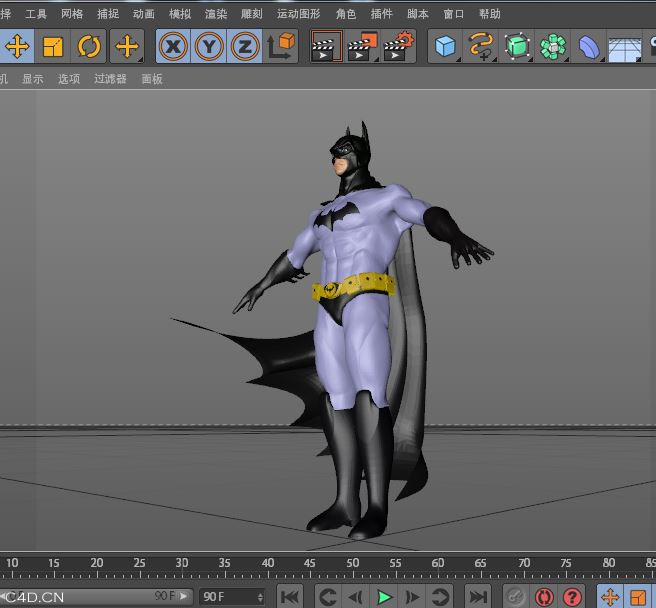Open the 插件 menu
This screenshot has width=656, height=608.
point(382,14)
